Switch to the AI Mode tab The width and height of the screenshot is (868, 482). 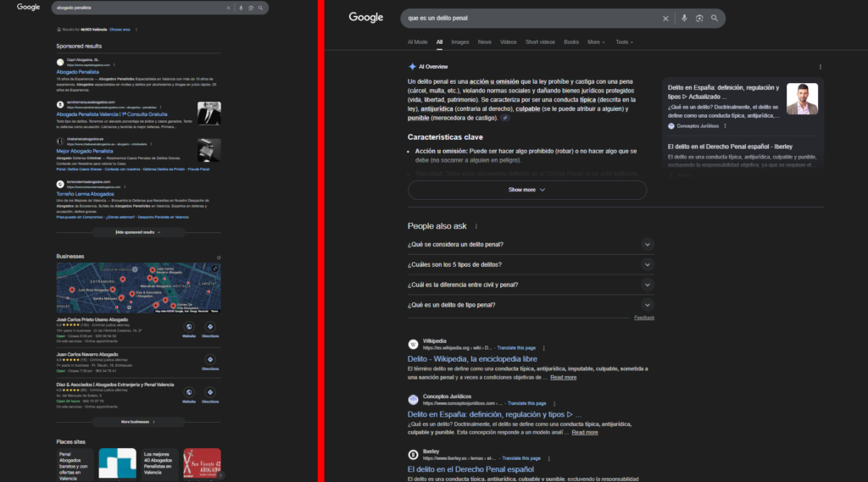[417, 42]
